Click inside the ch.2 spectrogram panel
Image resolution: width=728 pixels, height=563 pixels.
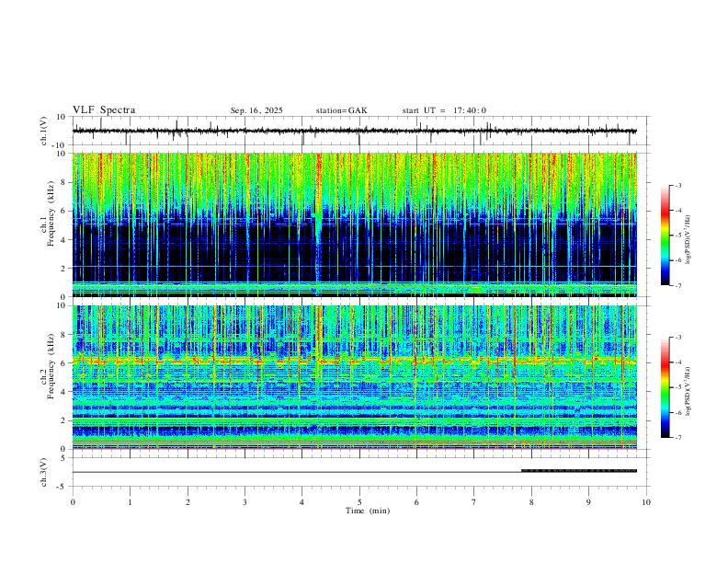[x=355, y=377]
